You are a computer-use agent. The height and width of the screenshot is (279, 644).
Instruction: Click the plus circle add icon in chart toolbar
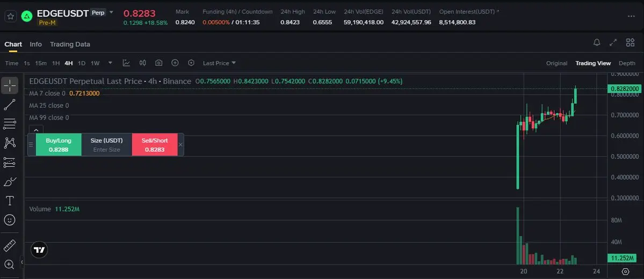pyautogui.click(x=175, y=63)
